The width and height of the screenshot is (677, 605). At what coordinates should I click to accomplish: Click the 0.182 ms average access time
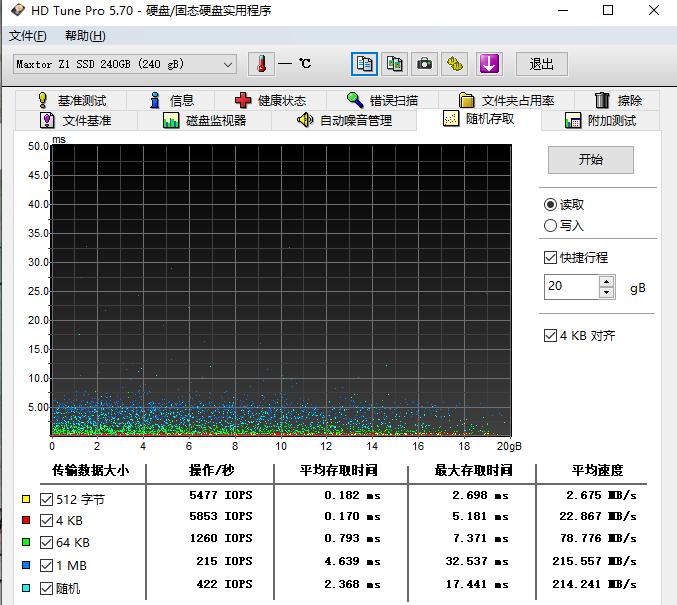click(x=352, y=495)
